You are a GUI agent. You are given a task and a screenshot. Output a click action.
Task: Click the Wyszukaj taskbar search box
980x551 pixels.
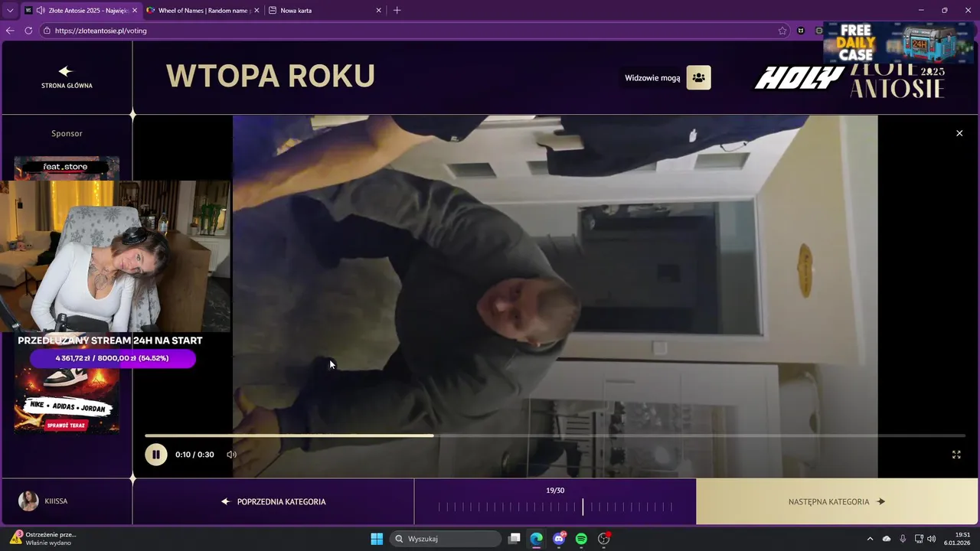point(446,539)
